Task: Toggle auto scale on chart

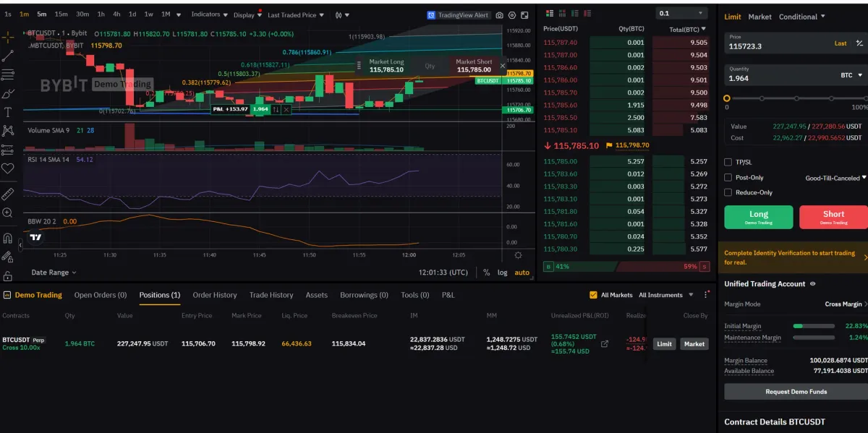Action: coord(522,273)
